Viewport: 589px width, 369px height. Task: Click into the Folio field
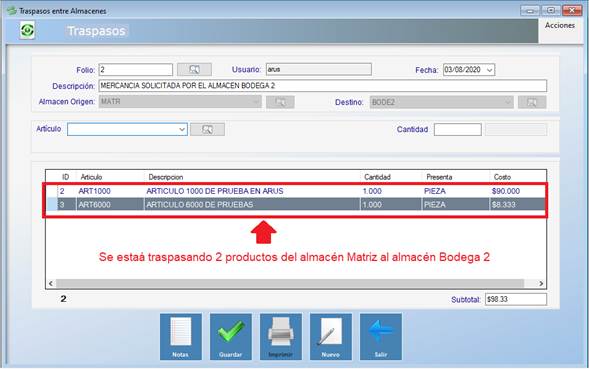click(x=136, y=70)
